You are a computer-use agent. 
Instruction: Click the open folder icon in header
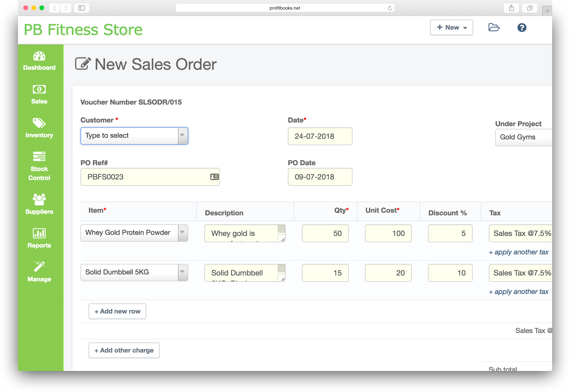494,28
